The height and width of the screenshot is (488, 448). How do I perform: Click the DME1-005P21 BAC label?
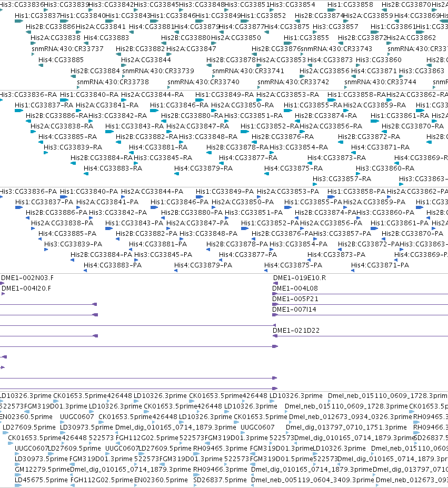[295, 300]
